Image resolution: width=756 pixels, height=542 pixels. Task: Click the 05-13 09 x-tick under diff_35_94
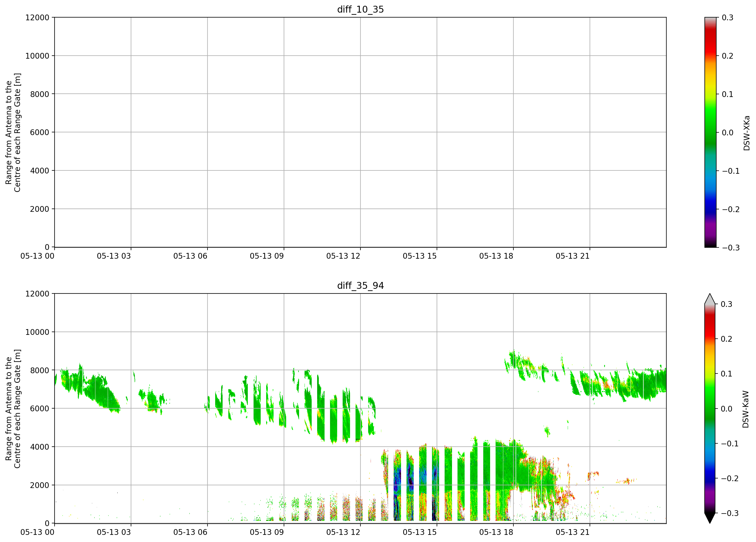pyautogui.click(x=267, y=532)
